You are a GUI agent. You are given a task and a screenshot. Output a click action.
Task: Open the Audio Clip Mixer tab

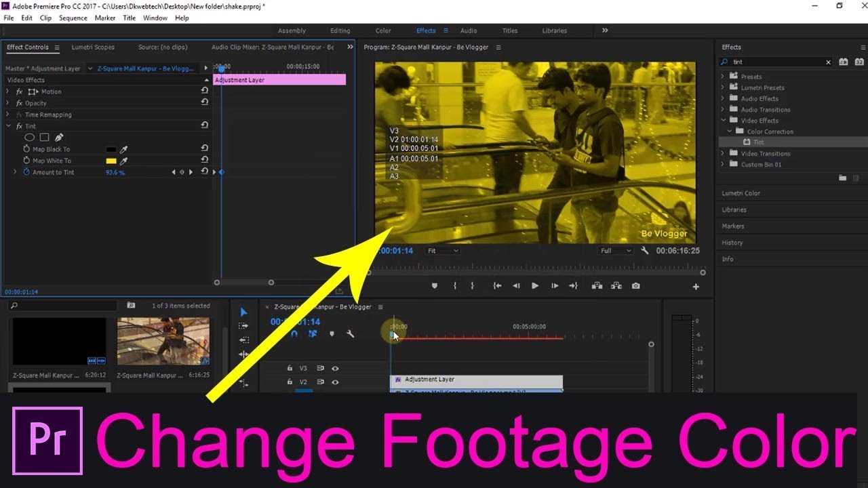click(273, 47)
